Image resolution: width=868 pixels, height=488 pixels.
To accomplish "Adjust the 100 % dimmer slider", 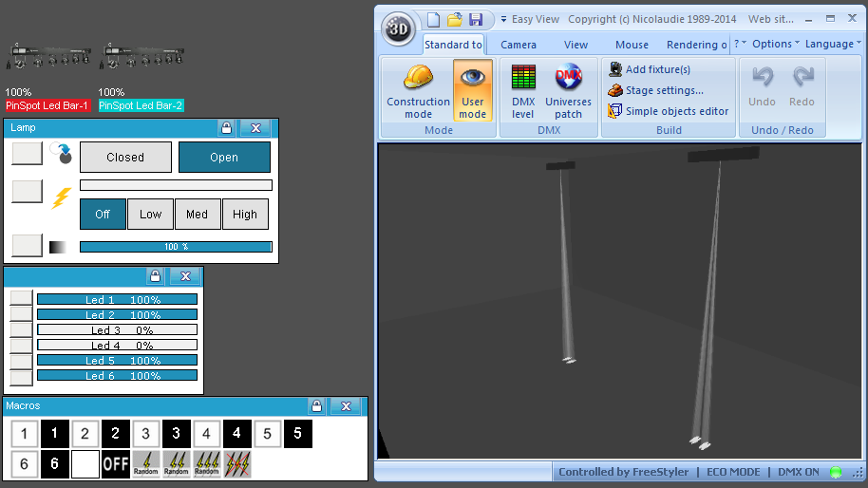I will coord(176,247).
